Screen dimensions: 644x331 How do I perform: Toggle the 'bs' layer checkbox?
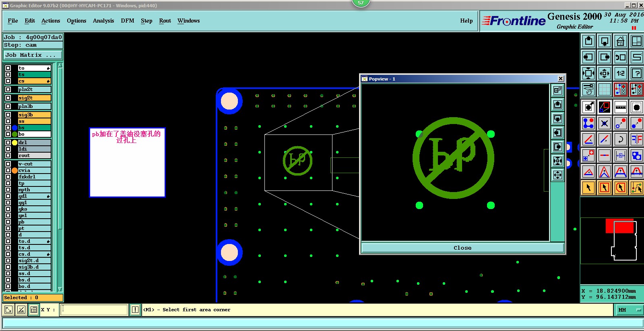8,128
